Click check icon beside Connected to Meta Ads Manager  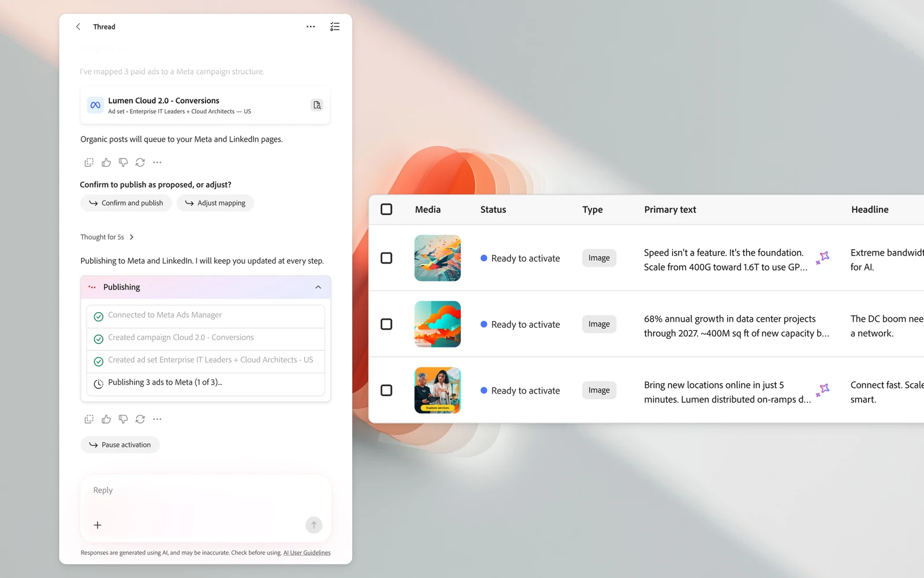99,316
